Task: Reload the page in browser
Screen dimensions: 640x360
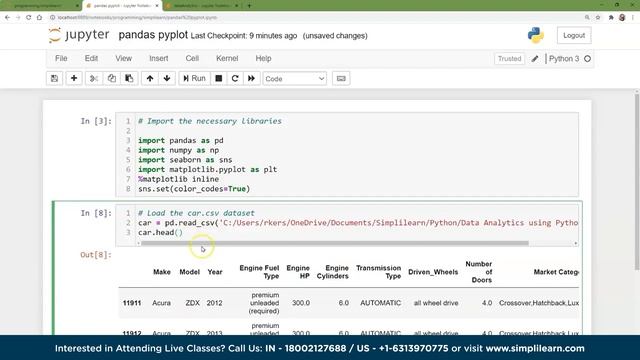Action: 29,18
